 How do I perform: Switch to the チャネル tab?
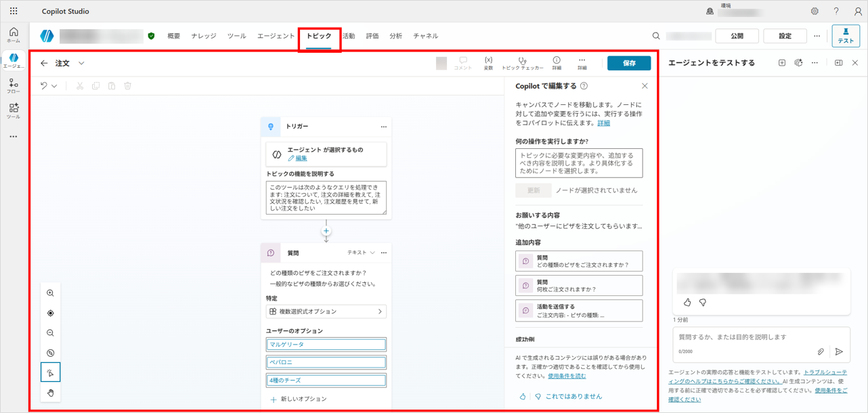(x=425, y=36)
